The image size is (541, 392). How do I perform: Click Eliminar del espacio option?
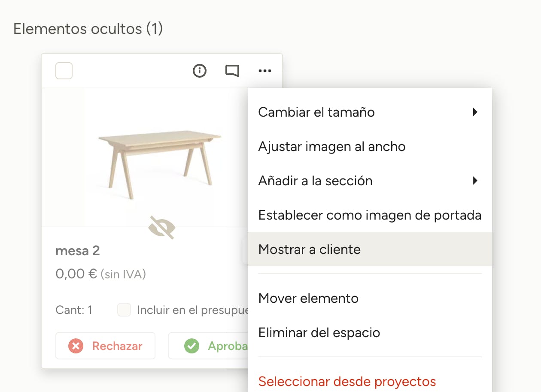[319, 332]
